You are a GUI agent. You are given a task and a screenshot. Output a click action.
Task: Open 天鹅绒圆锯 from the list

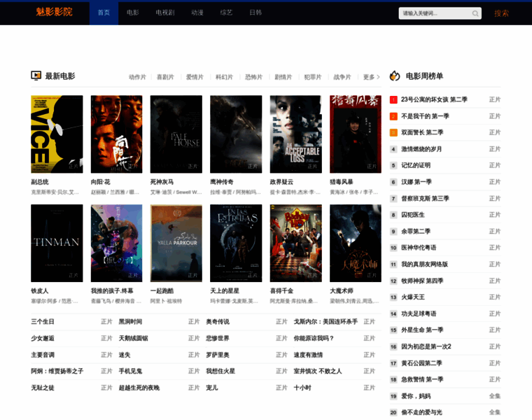(x=133, y=338)
